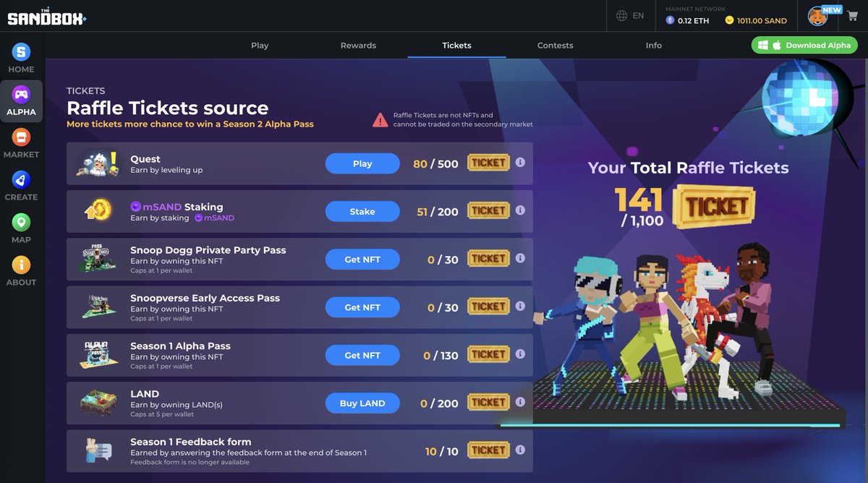
Task: Click the Raffle Tickets source heading
Action: [167, 108]
